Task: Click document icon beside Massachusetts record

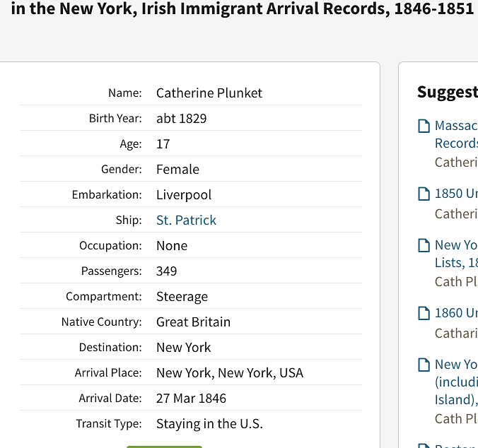Action: [x=424, y=126]
